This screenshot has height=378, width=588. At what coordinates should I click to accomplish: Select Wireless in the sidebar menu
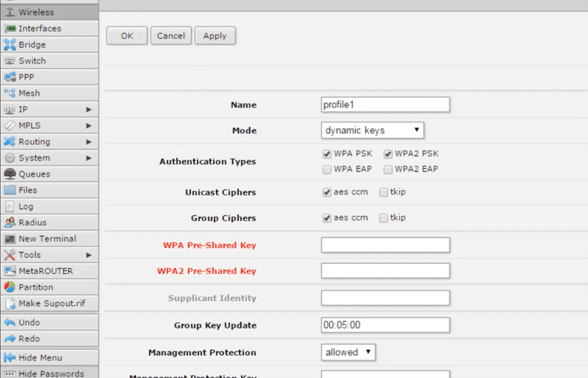point(36,12)
